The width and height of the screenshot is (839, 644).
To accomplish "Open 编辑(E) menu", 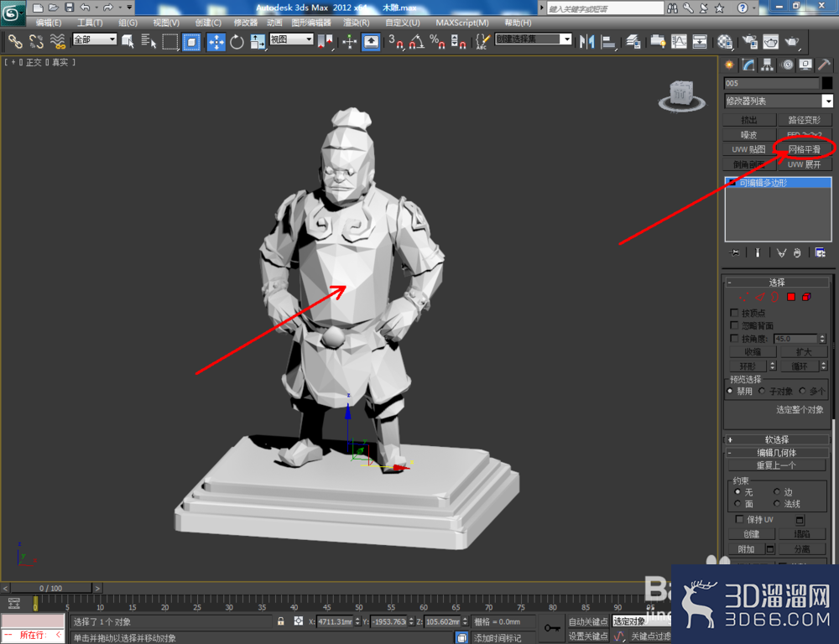I will click(x=48, y=23).
